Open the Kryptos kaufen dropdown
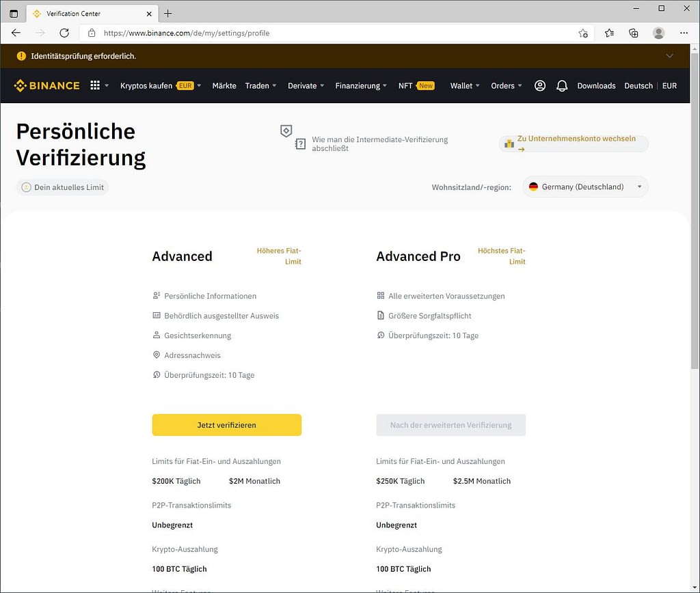The image size is (700, 593). click(160, 85)
